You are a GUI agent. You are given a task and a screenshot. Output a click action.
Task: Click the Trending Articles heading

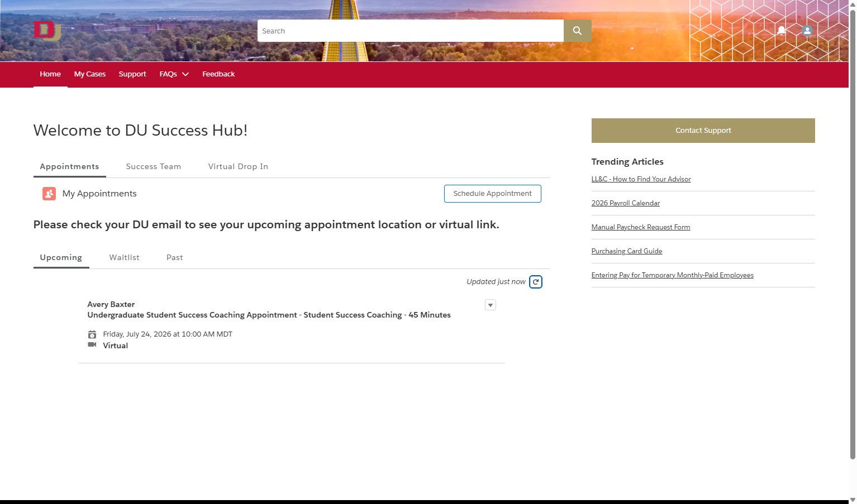point(627,162)
